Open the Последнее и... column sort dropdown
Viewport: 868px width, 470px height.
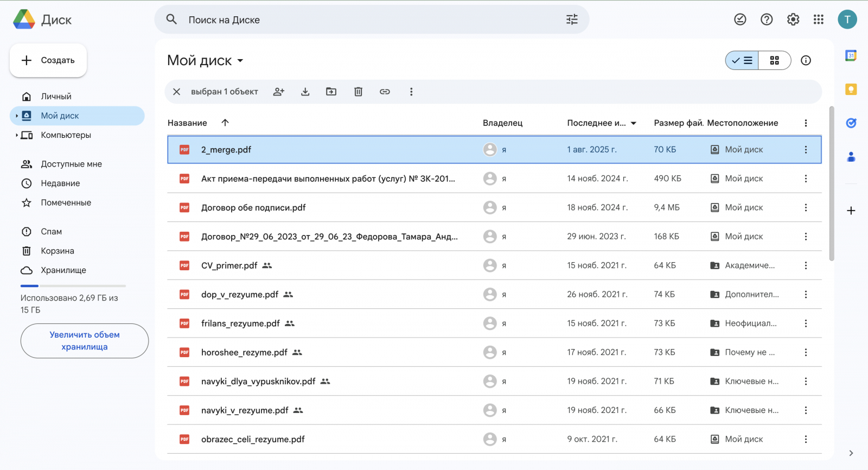pos(634,123)
